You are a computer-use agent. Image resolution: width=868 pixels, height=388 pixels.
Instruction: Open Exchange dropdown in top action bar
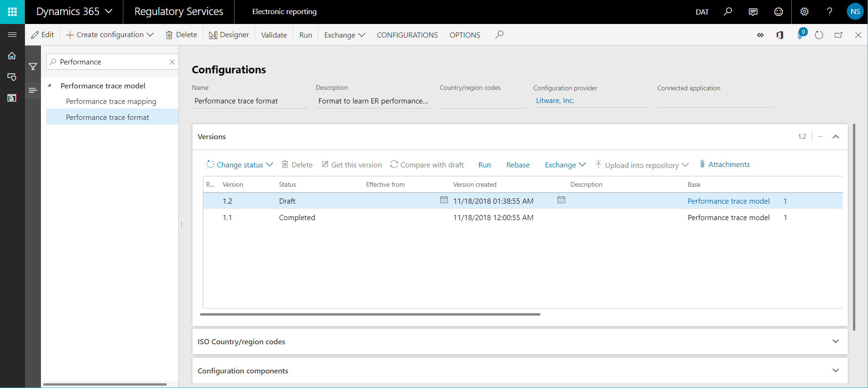click(345, 35)
